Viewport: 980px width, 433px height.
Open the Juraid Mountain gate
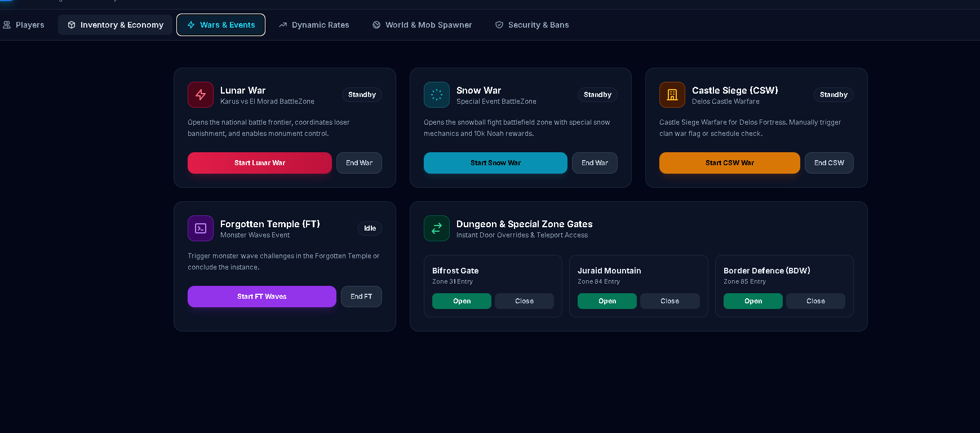[607, 301]
